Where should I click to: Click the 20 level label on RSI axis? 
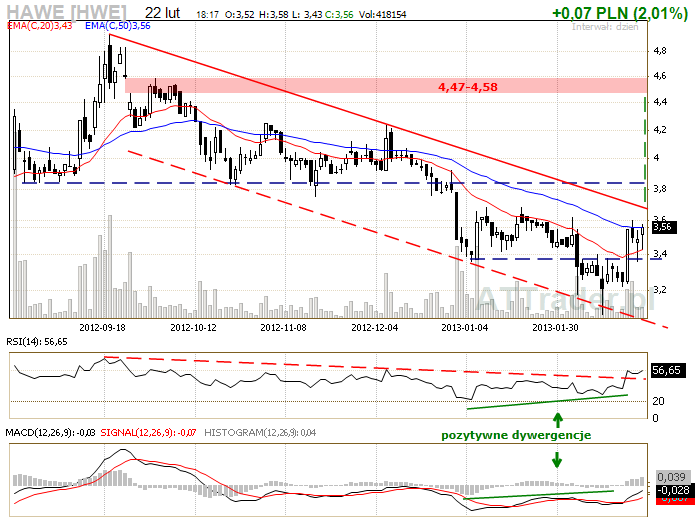point(658,401)
